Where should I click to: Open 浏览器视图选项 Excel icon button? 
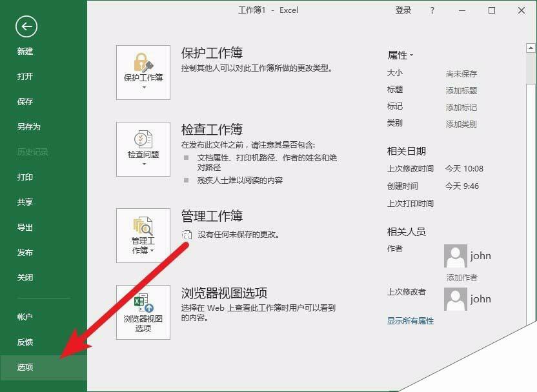tap(143, 312)
